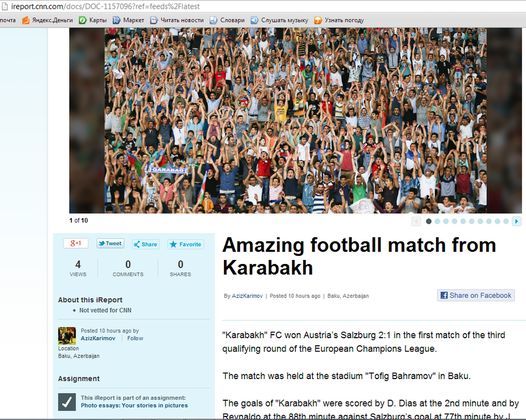Select the first slideshow dot

click(428, 221)
